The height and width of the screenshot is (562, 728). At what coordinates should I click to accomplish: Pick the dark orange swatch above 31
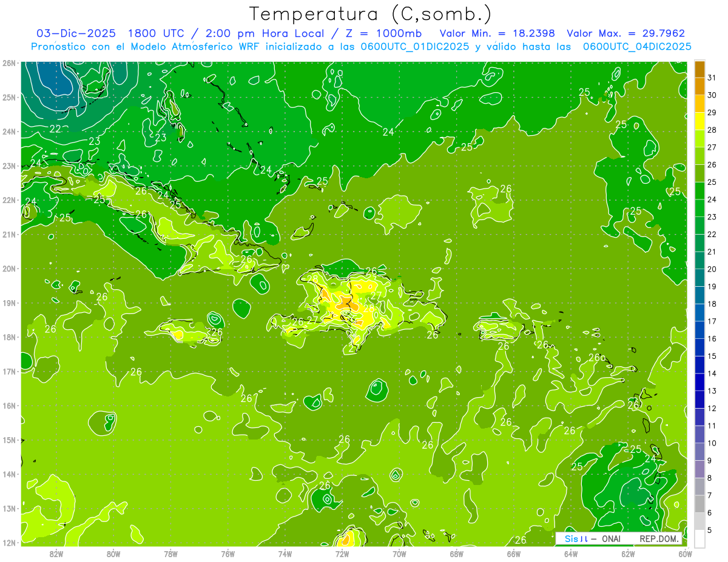(x=699, y=69)
